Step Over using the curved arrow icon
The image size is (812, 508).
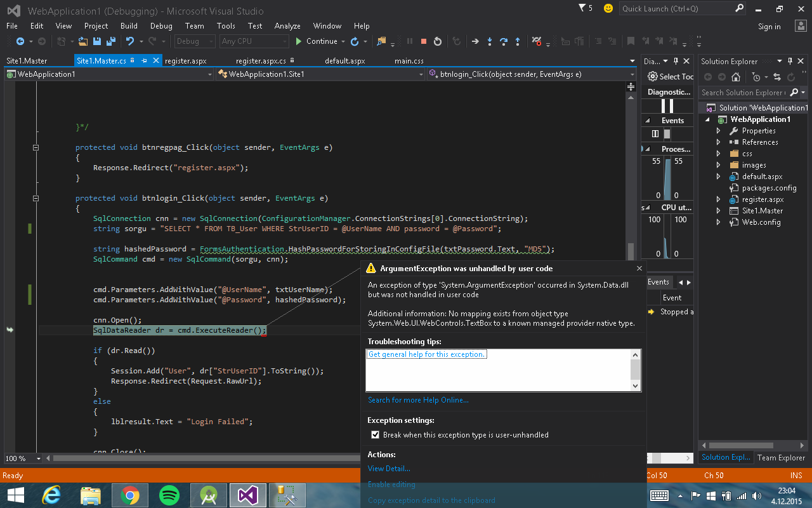(x=504, y=41)
